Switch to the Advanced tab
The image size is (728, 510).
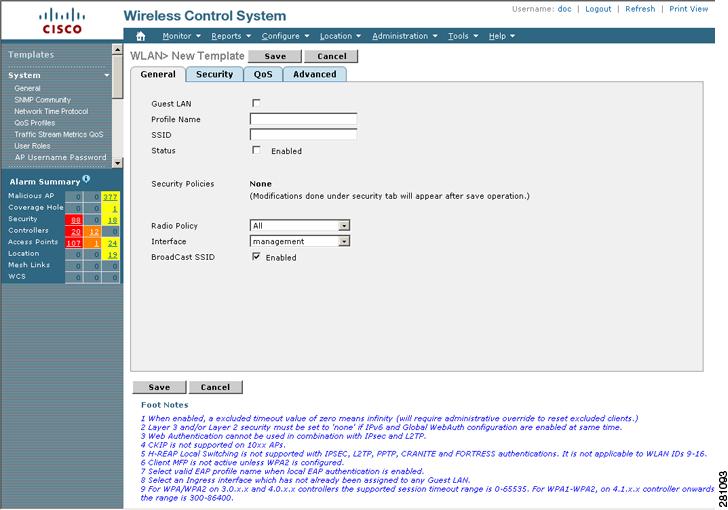click(315, 74)
